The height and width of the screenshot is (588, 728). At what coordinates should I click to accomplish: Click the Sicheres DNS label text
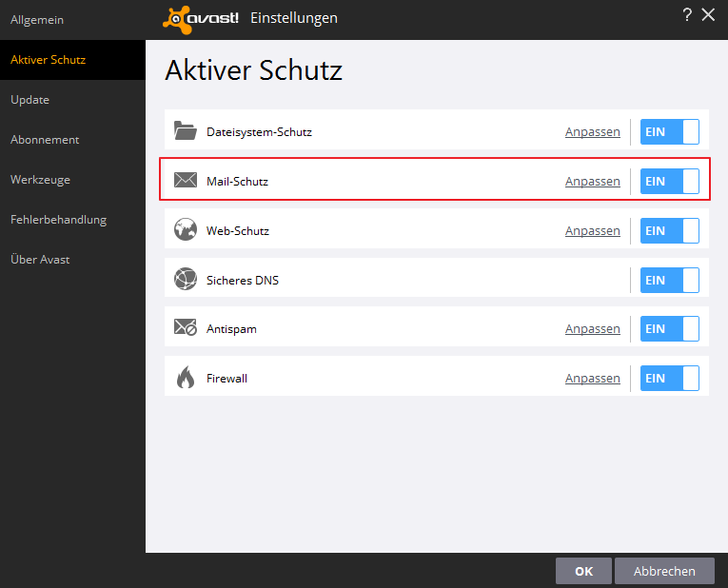[243, 281]
